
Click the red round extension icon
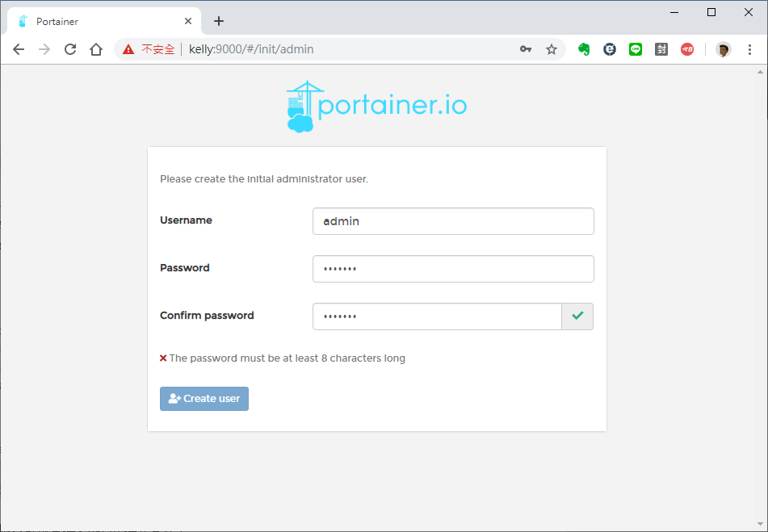(x=687, y=49)
